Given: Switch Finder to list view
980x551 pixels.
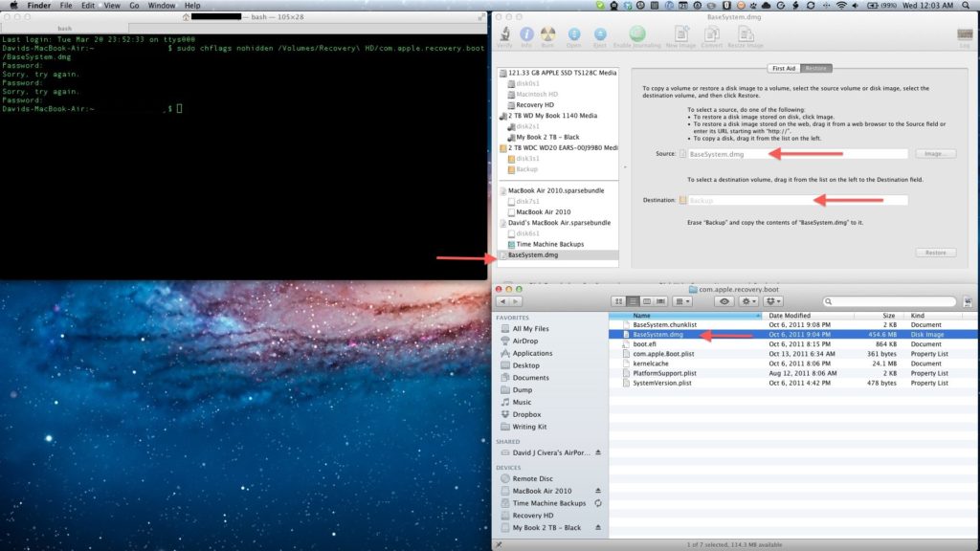Looking at the screenshot, I should coord(633,301).
